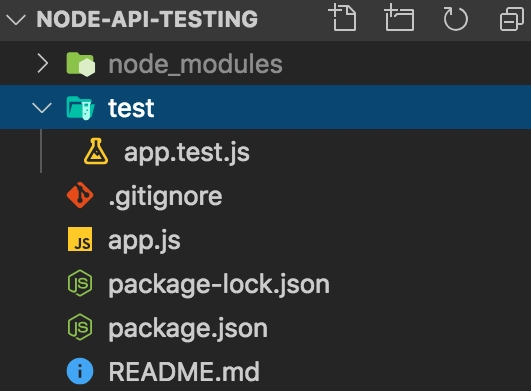Click the info icon beside README.md
Image resolution: width=531 pixels, height=391 pixels.
tap(80, 371)
